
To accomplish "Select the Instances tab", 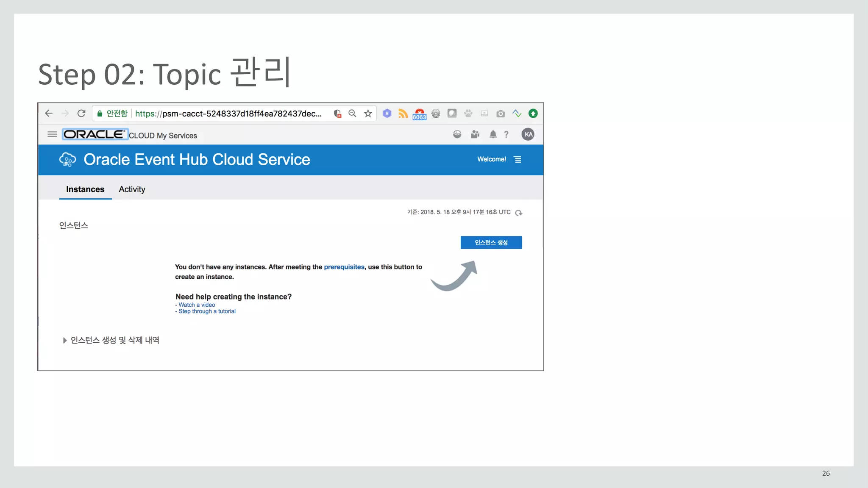I will (85, 189).
